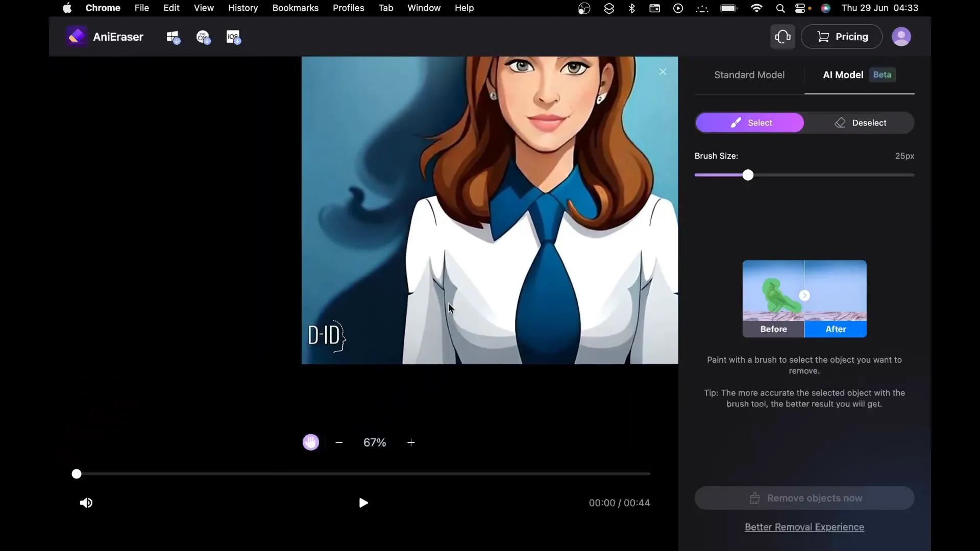Zoom in with the plus button
This screenshot has width=980, height=551.
(411, 442)
